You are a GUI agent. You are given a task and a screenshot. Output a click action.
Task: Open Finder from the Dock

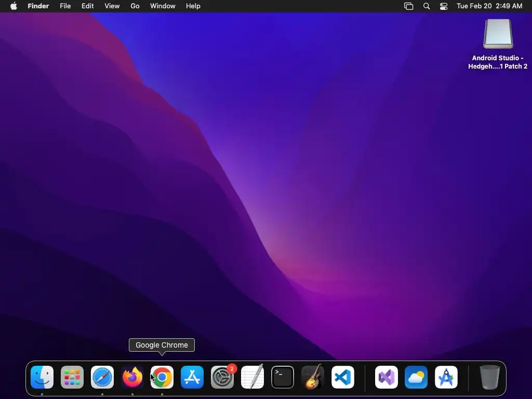42,377
